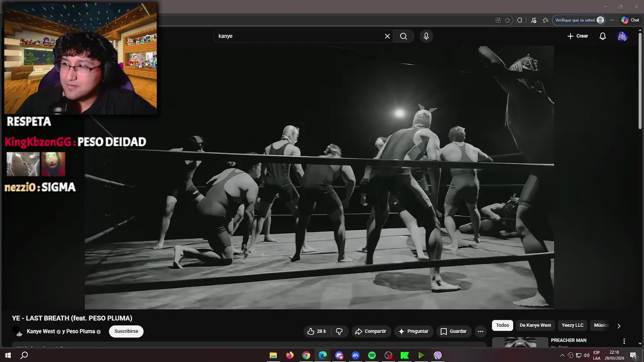Subscribe using the Suscribirse button
The height and width of the screenshot is (362, 644).
pyautogui.click(x=126, y=331)
